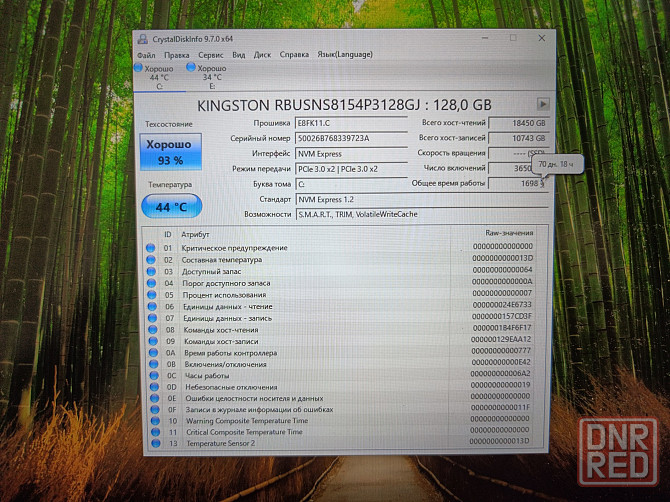Open the Правка menu
Image resolution: width=670 pixels, height=502 pixels.
[x=176, y=55]
